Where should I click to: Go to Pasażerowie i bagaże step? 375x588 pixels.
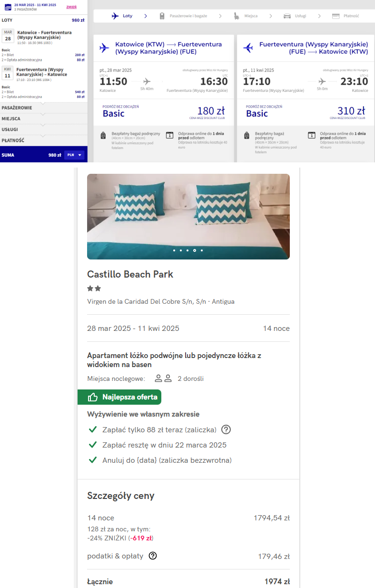pos(188,16)
